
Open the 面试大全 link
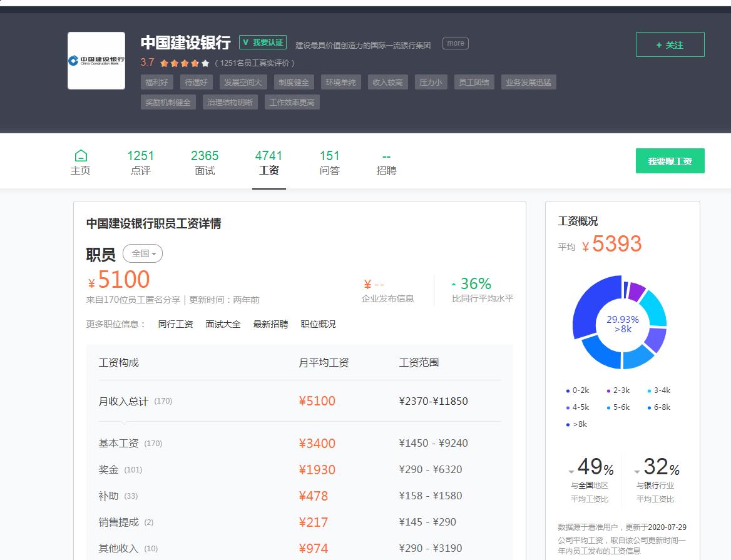[223, 324]
